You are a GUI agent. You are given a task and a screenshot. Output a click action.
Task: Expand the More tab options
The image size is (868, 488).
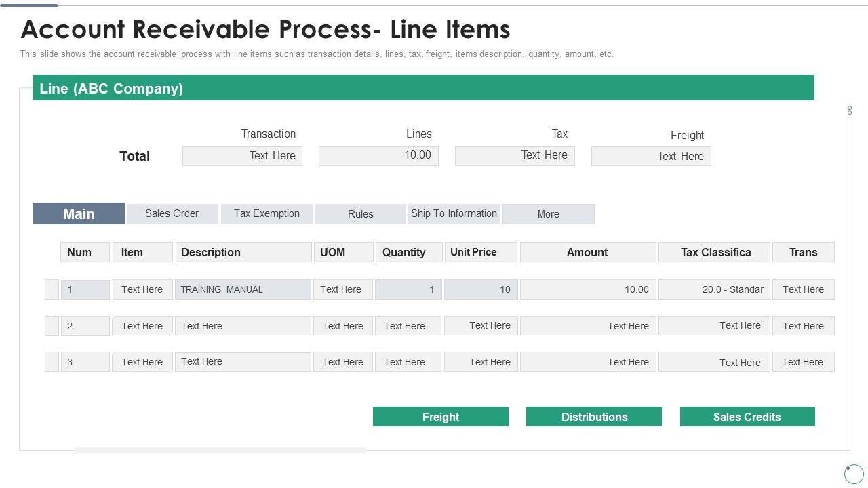[x=548, y=214]
